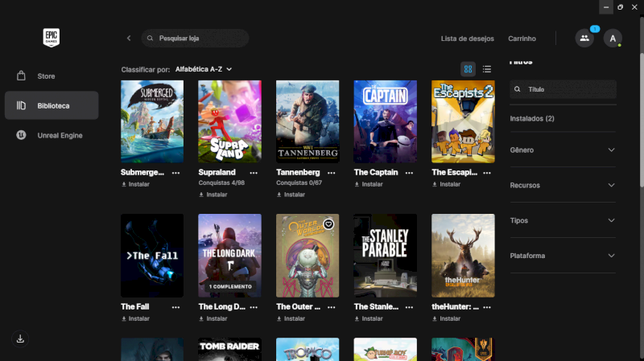This screenshot has height=361, width=644.
Task: Install Supraland
Action: point(213,195)
